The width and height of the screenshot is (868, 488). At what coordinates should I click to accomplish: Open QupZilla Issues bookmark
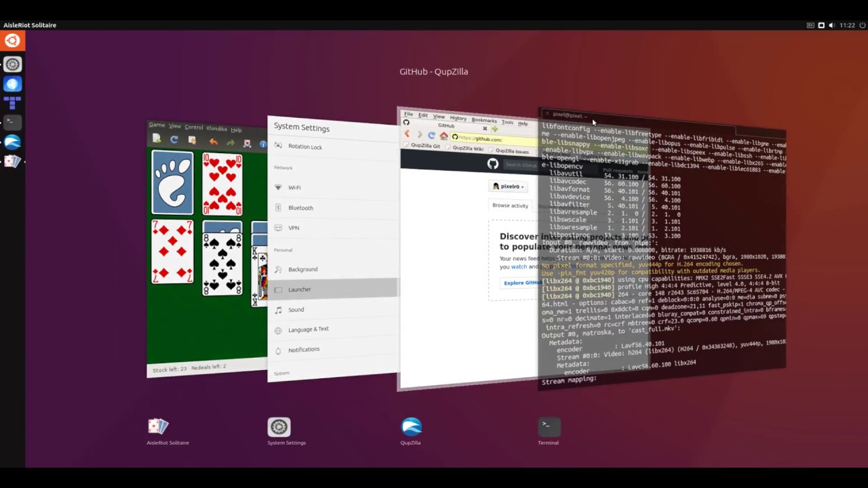click(x=509, y=151)
